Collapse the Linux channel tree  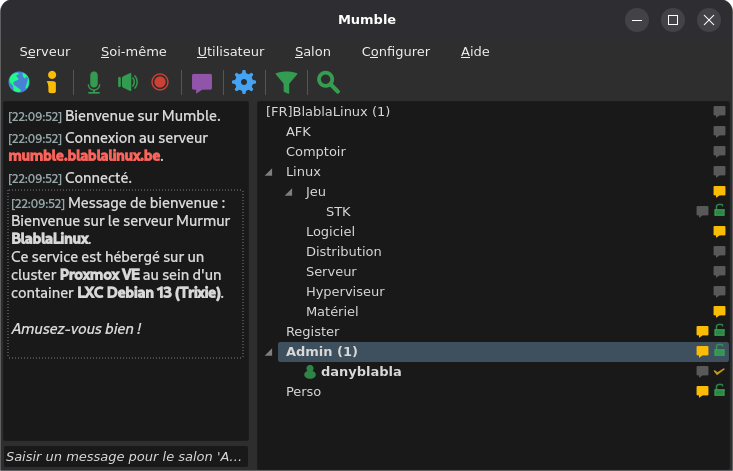269,172
